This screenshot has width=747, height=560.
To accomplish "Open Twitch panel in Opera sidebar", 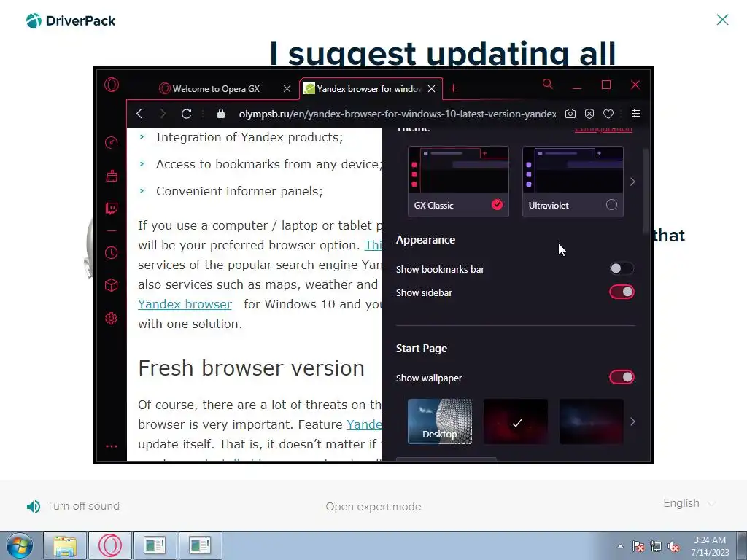I will (112, 209).
